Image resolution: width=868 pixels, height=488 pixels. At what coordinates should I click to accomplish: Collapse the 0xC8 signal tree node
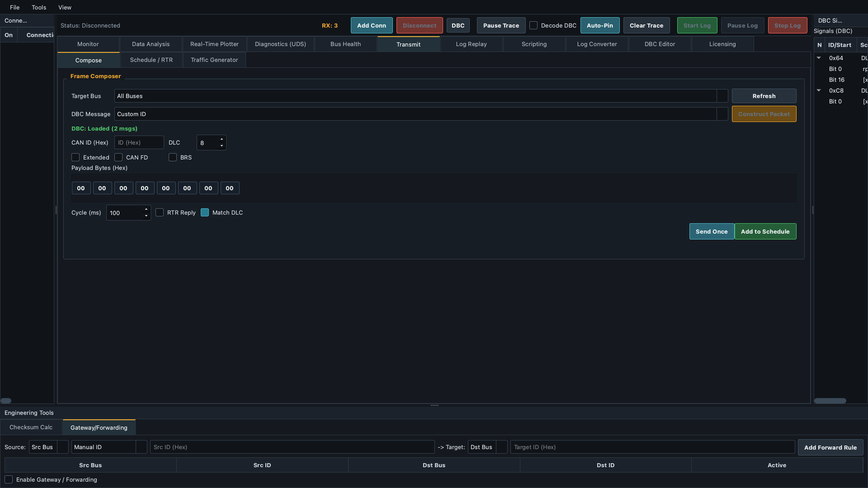(x=819, y=91)
